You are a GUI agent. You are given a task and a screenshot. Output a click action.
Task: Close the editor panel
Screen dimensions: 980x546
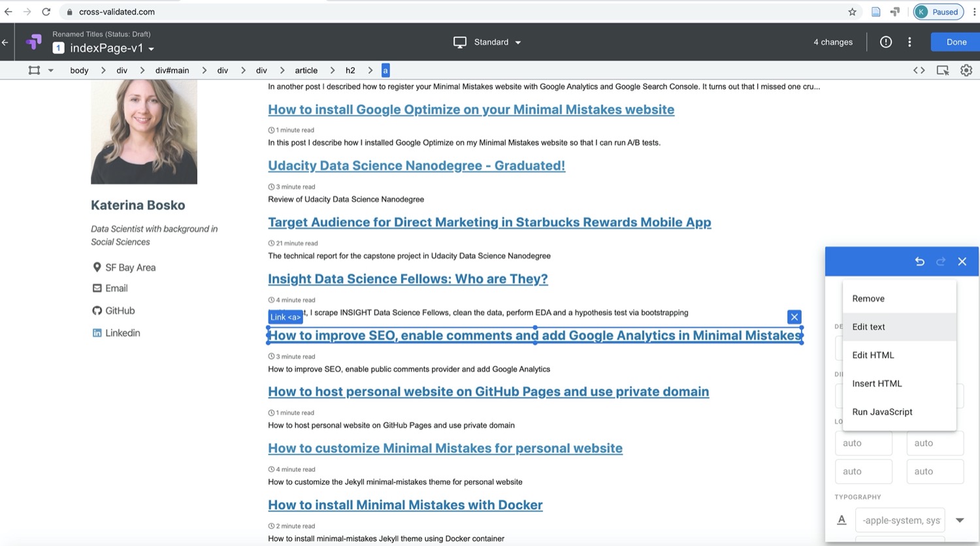pos(962,261)
